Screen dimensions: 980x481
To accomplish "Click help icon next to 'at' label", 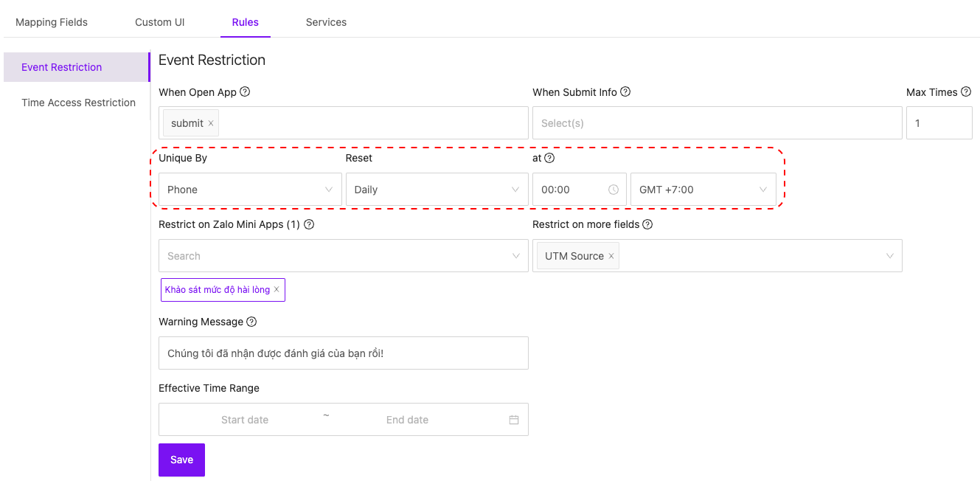I will 549,158.
